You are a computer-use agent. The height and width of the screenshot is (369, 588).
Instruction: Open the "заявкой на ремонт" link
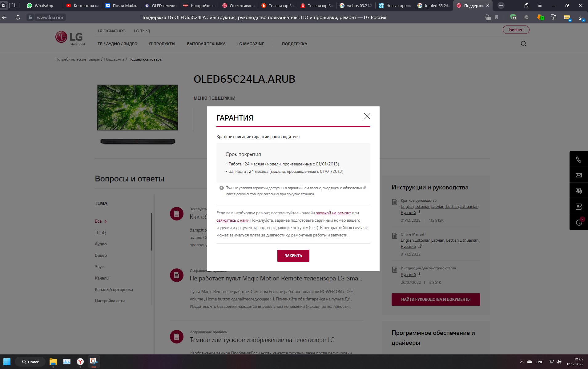[333, 213]
